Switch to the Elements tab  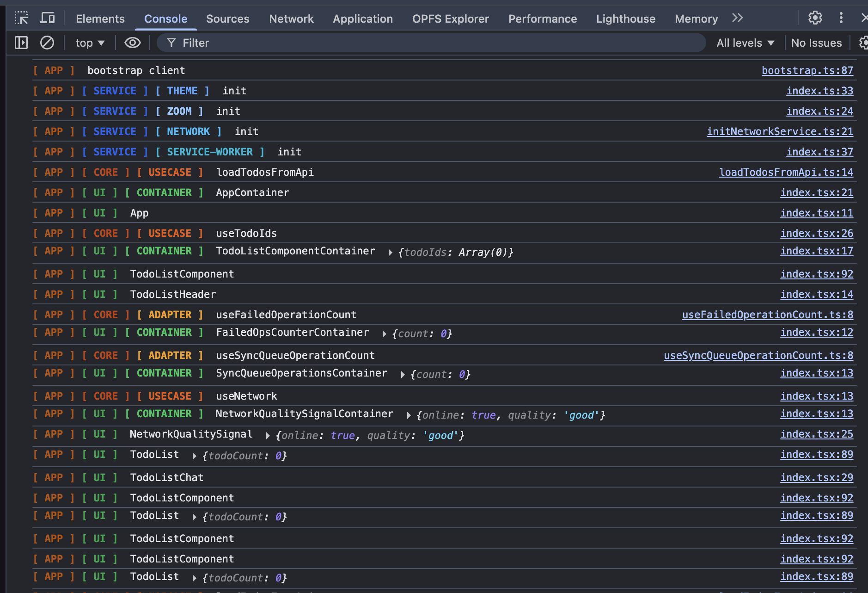tap(100, 19)
